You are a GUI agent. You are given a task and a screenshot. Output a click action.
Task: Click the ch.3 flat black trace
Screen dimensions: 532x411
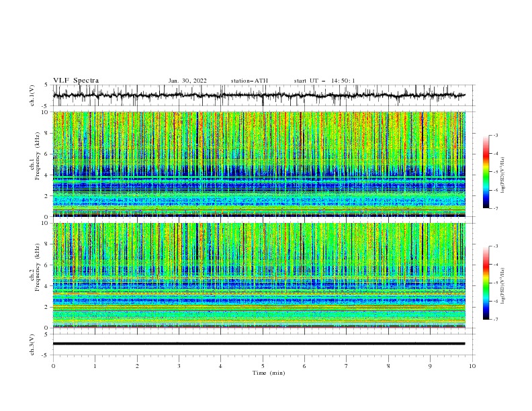[x=259, y=344]
